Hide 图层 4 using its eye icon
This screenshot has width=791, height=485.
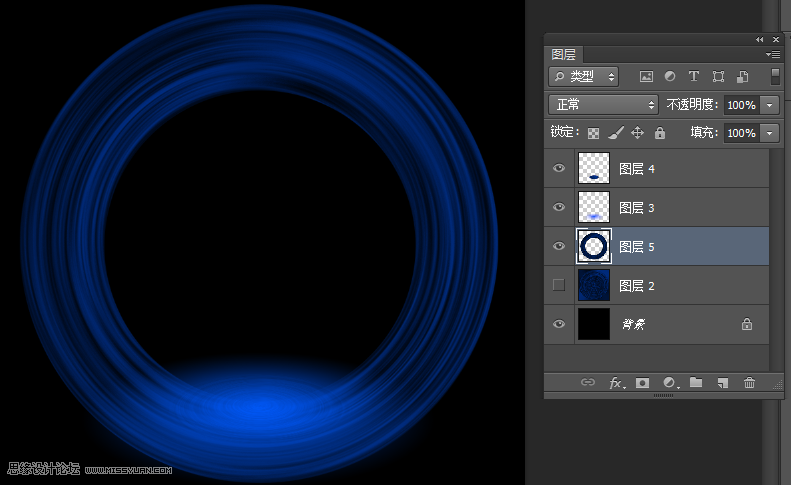pos(559,169)
